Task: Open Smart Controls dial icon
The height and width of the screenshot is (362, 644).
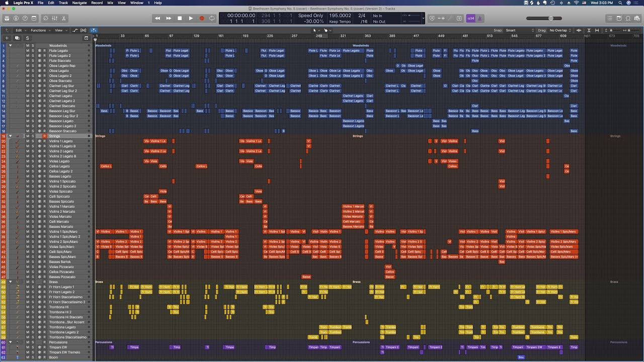Action: [46, 18]
